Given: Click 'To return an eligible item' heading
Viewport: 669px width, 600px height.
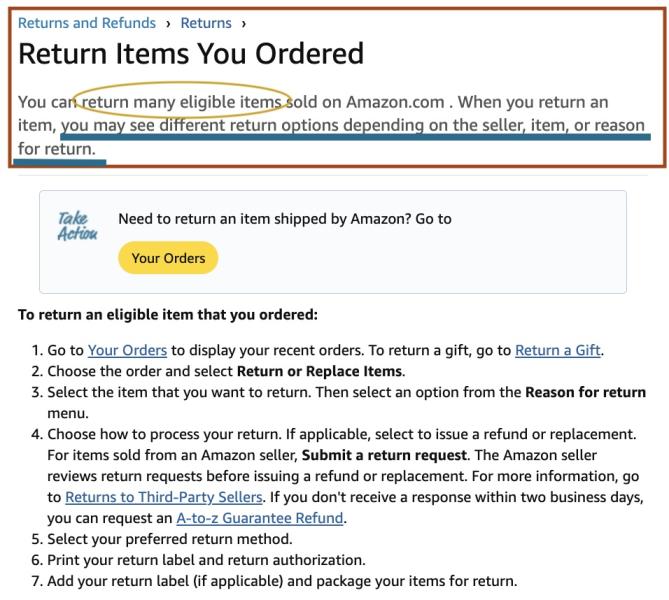Looking at the screenshot, I should pos(168,315).
